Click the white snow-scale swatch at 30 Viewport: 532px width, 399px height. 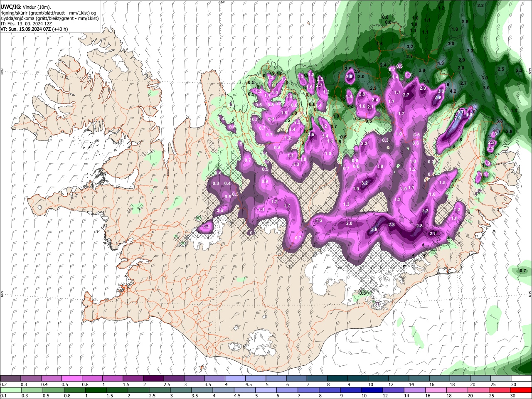[521, 379]
